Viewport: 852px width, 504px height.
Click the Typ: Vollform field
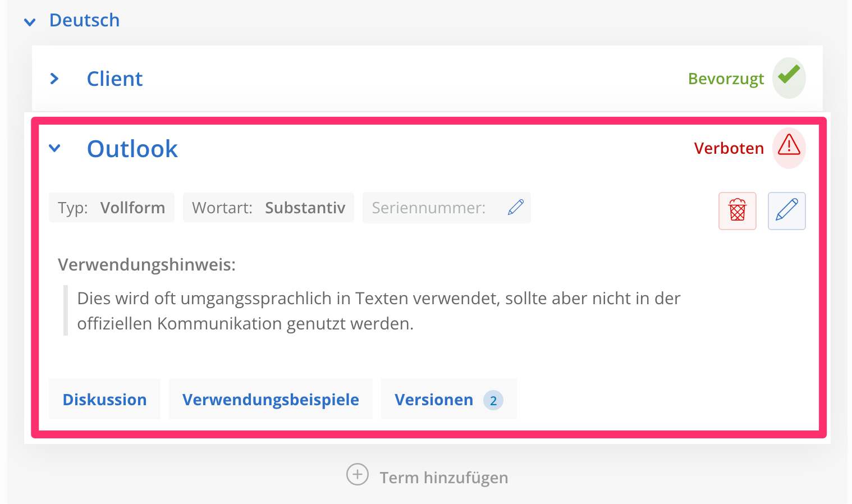pyautogui.click(x=112, y=208)
